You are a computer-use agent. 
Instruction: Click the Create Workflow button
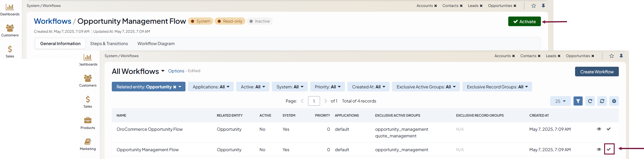pos(596,72)
